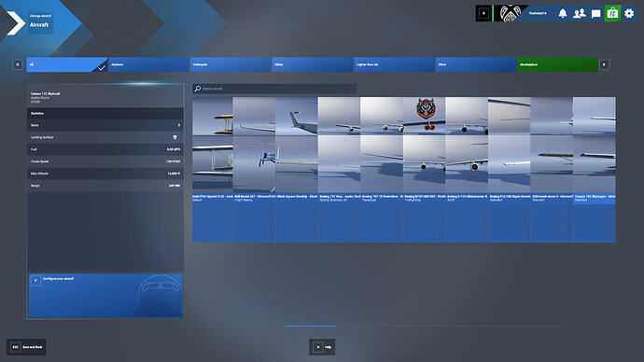644x362 pixels.
Task: Click the Range statistics row
Action: tap(105, 186)
